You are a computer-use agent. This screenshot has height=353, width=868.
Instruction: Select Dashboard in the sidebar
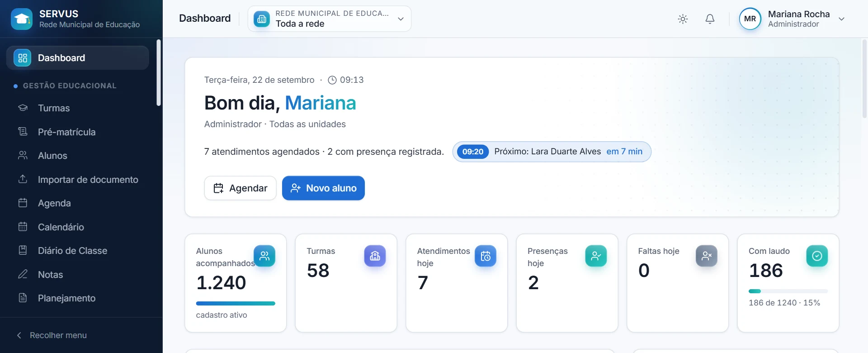77,58
